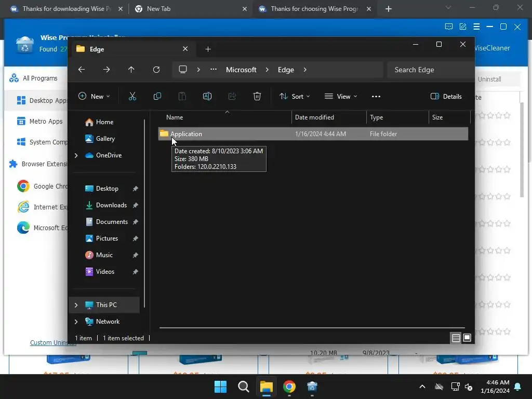Select All Programs in Wise Uninstaller
The height and width of the screenshot is (399, 532).
(33, 78)
